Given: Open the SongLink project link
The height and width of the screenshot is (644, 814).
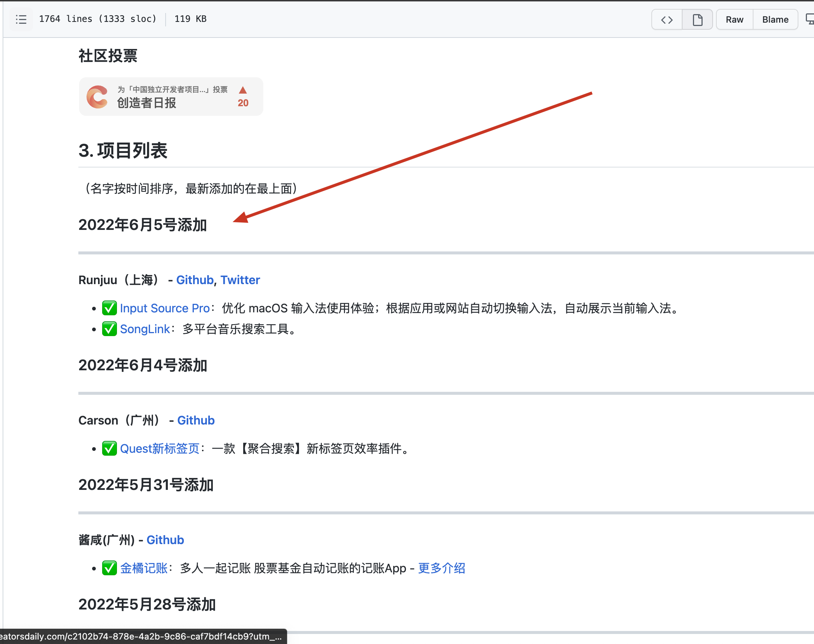Looking at the screenshot, I should [x=144, y=329].
